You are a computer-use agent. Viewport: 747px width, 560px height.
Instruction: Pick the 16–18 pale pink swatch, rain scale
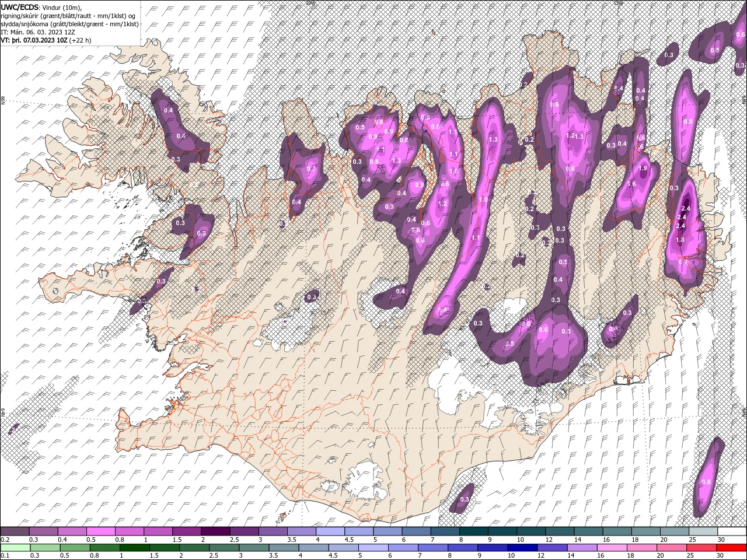pos(611,548)
